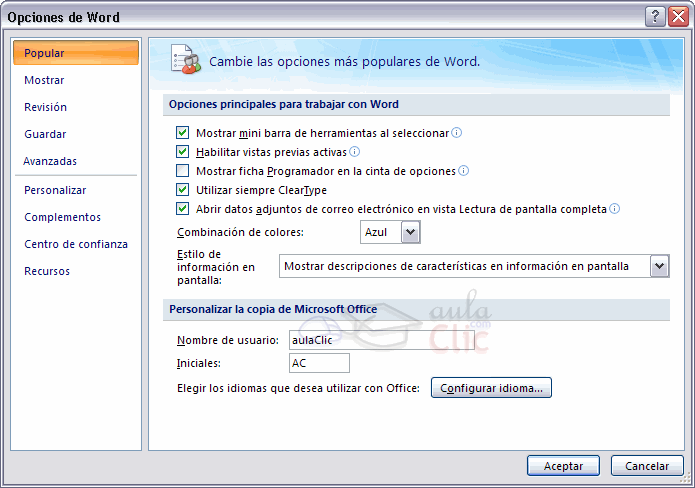Uncheck Abrir datos adjuntos de correo electrónico
695x488 pixels.
182,209
